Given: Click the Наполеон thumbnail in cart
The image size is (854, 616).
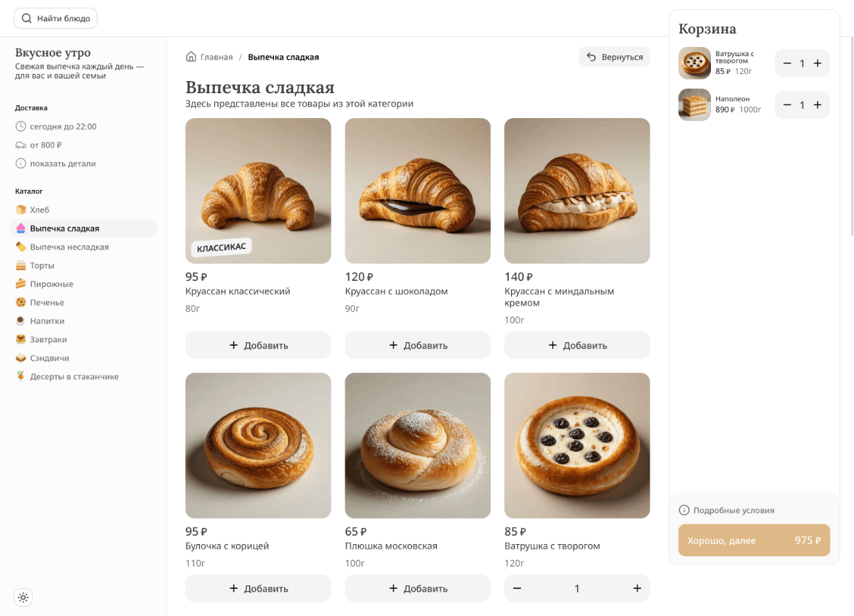Looking at the screenshot, I should tap(695, 105).
